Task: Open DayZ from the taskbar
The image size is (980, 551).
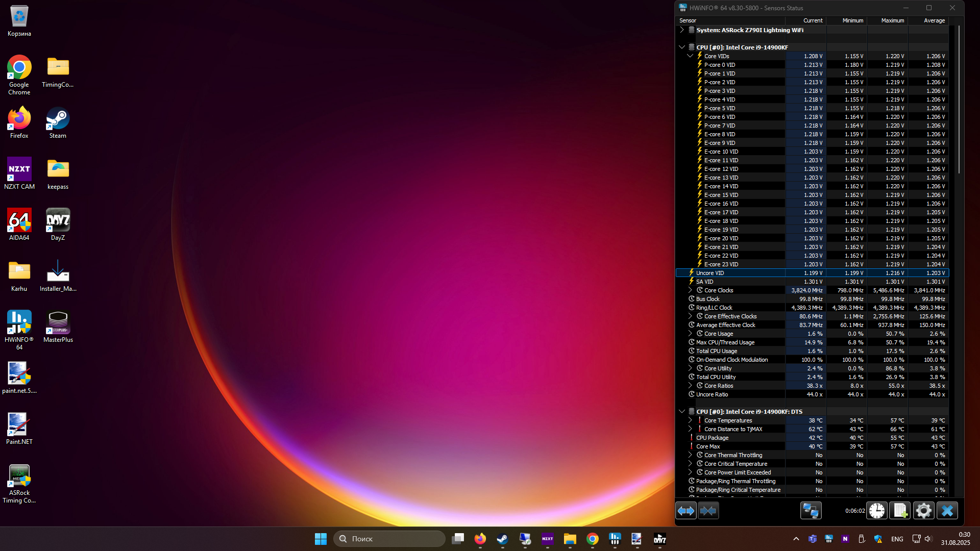Action: coord(660,539)
